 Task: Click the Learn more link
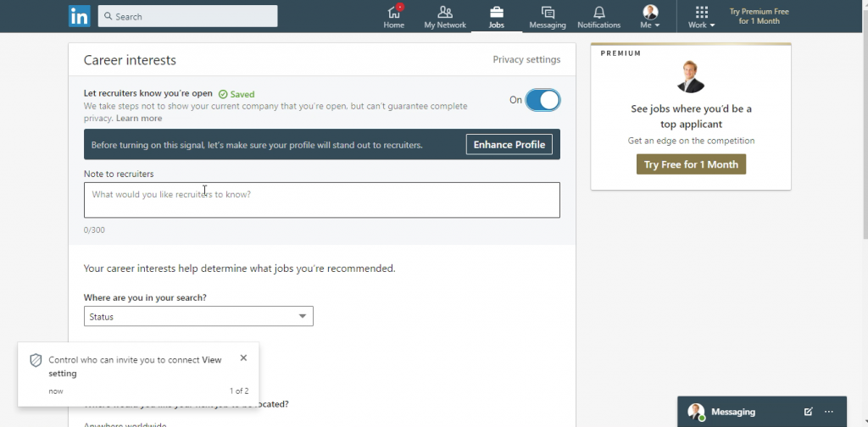(139, 119)
